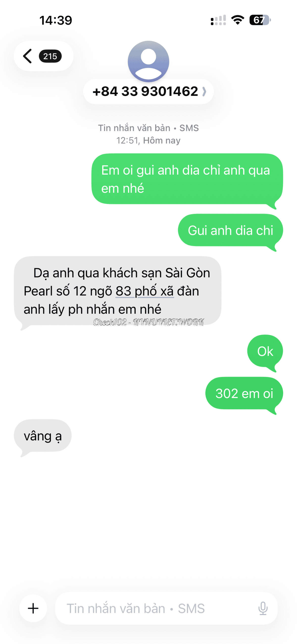Tap the 12:51 Hôm nay timestamp
This screenshot has height=644, width=297.
[x=148, y=140]
